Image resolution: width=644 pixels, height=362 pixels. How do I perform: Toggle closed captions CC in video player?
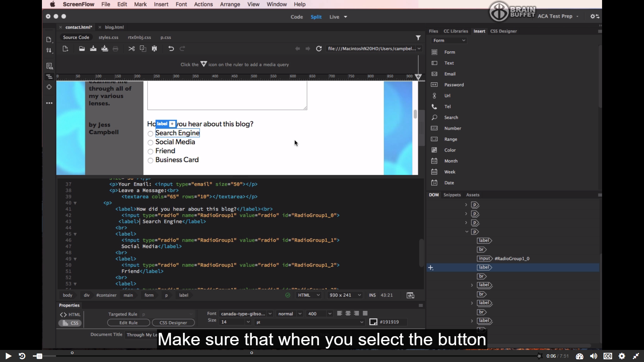pyautogui.click(x=607, y=356)
